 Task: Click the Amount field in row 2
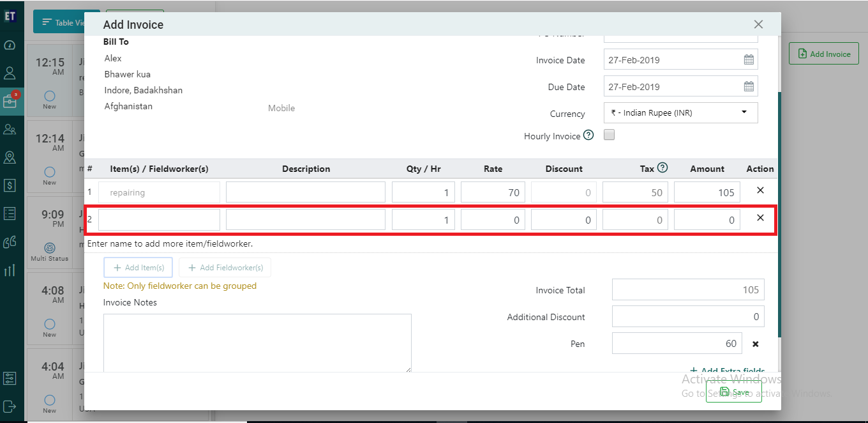pyautogui.click(x=707, y=220)
